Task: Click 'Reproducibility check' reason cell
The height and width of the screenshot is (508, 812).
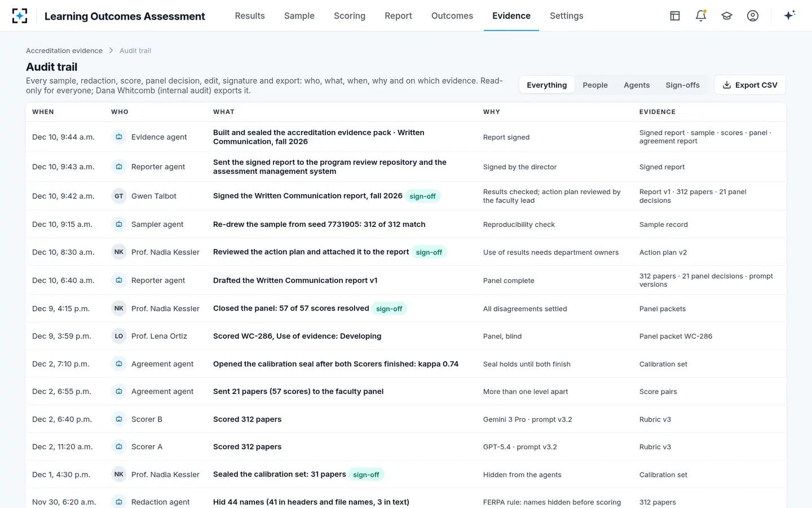Action: (x=519, y=225)
